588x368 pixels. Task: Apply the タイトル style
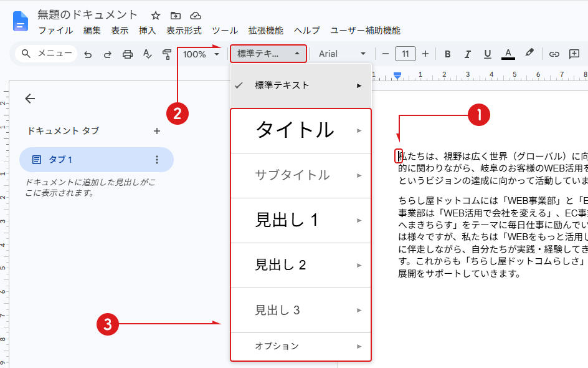click(x=301, y=131)
